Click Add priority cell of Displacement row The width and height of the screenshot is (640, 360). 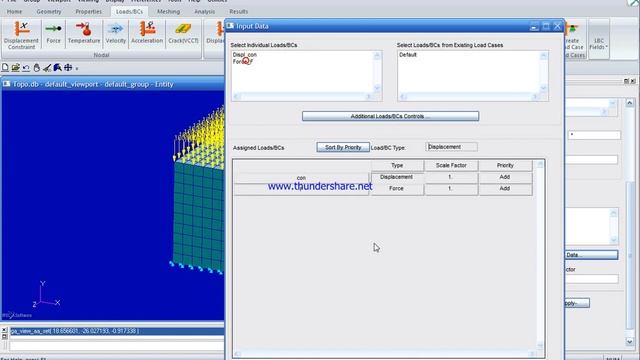505,177
